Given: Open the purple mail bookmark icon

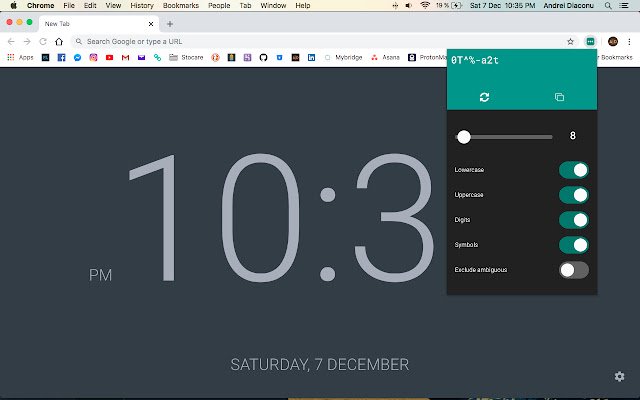Looking at the screenshot, I should pyautogui.click(x=141, y=58).
